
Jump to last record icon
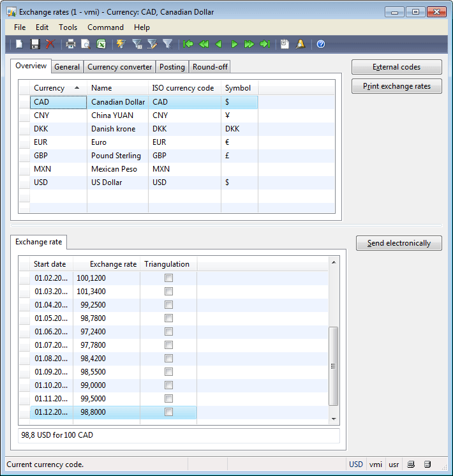click(265, 44)
